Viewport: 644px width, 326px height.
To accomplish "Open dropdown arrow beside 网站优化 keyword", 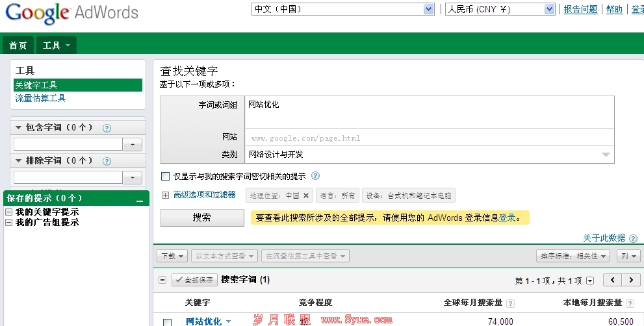I will pyautogui.click(x=228, y=321).
